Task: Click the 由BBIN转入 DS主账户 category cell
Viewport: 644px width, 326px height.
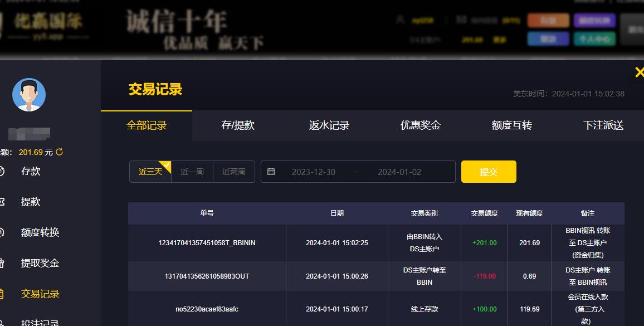Action: pos(425,242)
